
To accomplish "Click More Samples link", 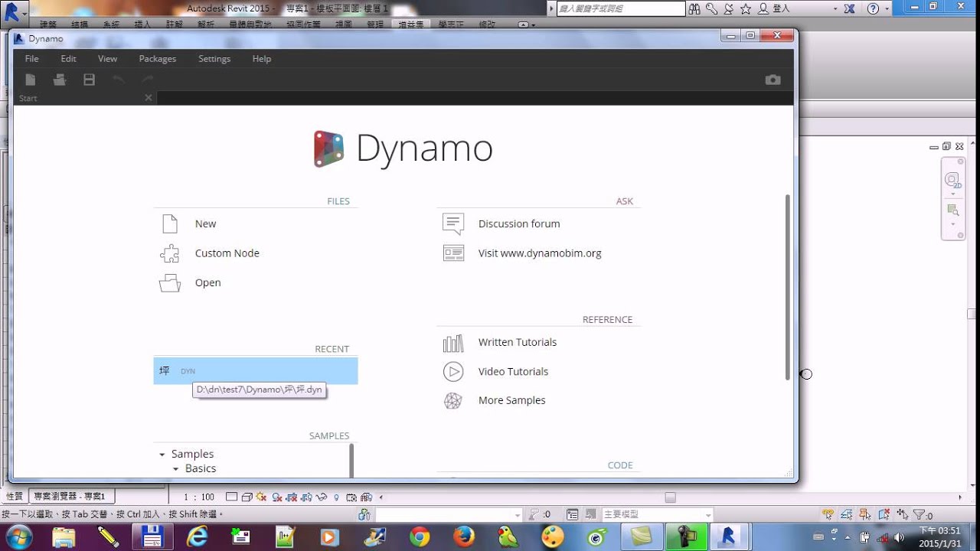I will tap(511, 400).
